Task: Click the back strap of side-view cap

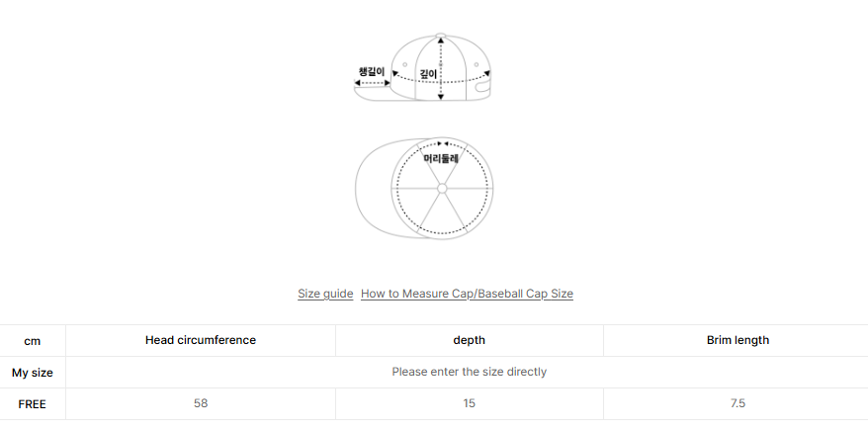Action: 482,90
